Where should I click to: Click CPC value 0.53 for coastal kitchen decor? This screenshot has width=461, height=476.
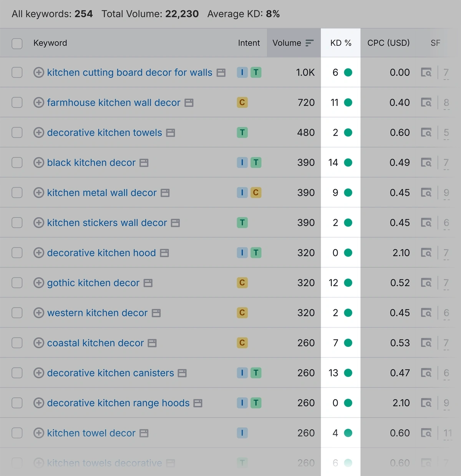[400, 343]
